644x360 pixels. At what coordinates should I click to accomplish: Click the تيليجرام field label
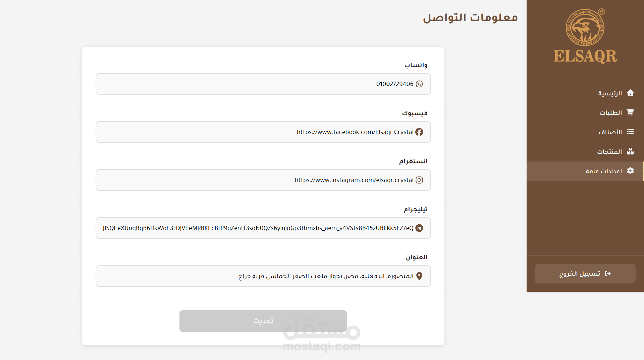click(x=416, y=209)
